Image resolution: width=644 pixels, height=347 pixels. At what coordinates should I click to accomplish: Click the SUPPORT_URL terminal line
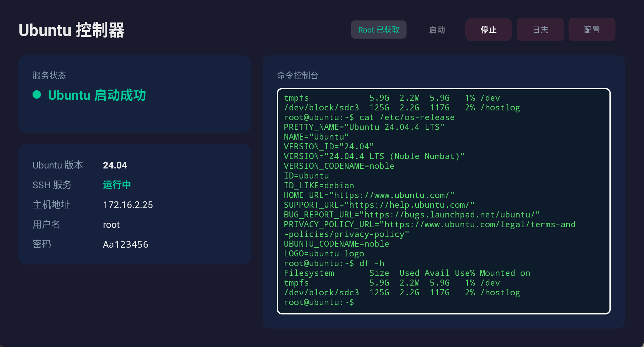379,205
